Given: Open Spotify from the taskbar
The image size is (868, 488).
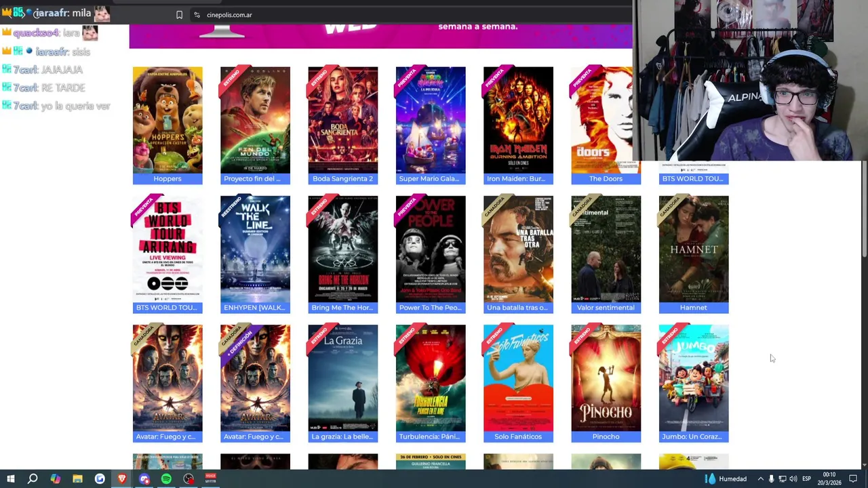Looking at the screenshot, I should click(166, 479).
